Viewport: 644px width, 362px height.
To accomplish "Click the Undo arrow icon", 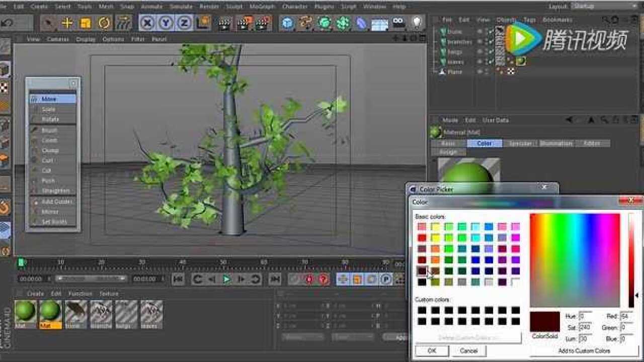I will coord(8,23).
